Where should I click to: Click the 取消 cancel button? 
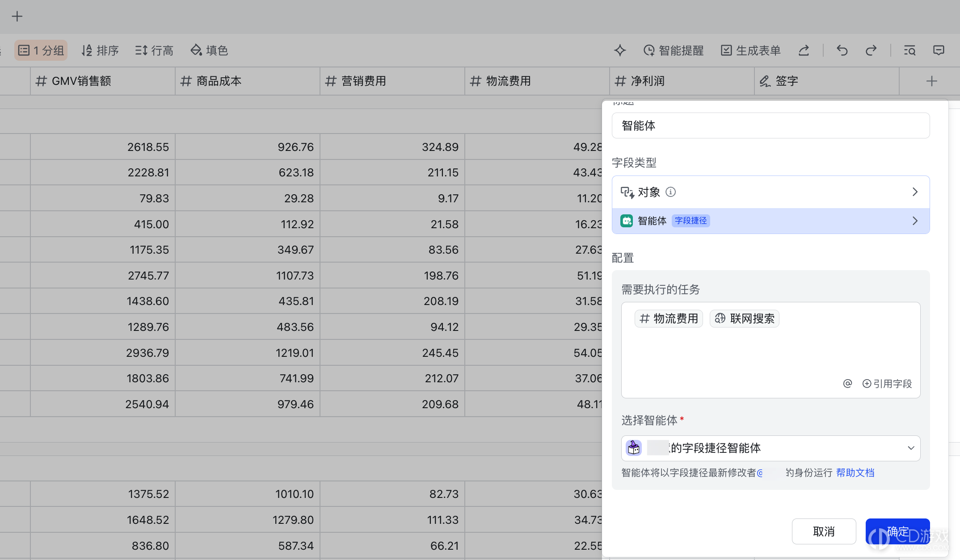tap(824, 531)
